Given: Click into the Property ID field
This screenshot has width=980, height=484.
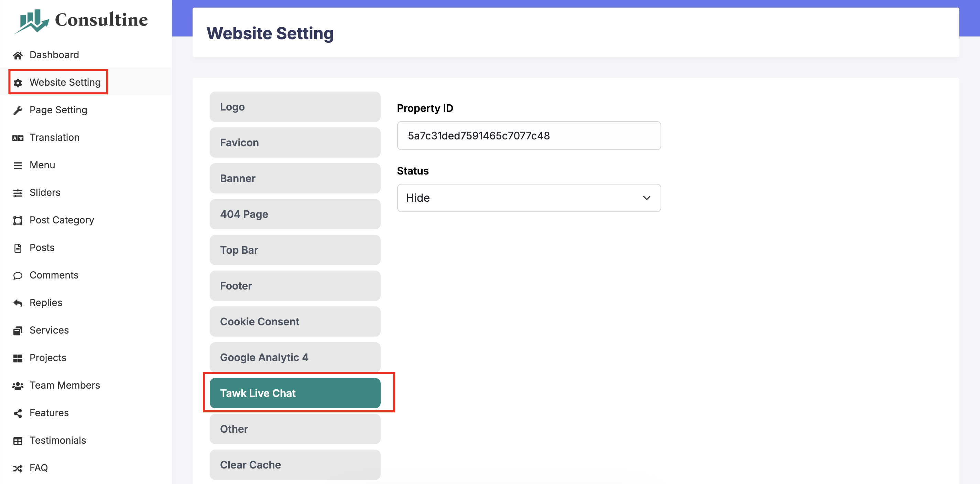Looking at the screenshot, I should tap(528, 136).
